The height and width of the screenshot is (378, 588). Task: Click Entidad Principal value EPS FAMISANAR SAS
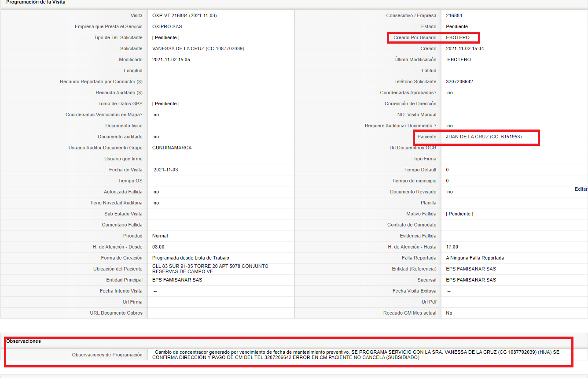[x=177, y=280]
